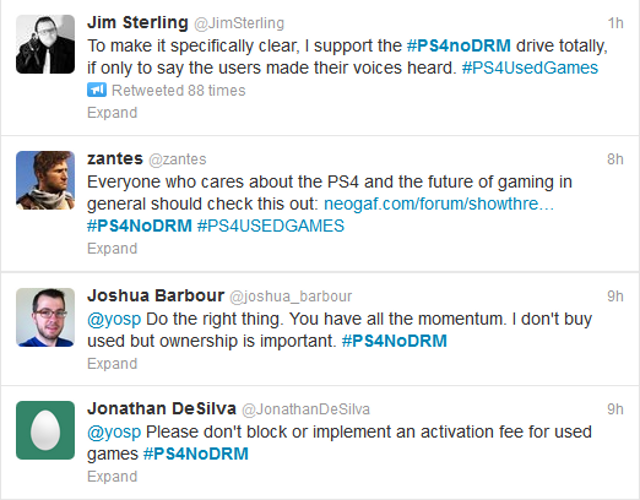
Task: Click the retweet icon under Jim Sterling's tweet
Action: pos(97,91)
